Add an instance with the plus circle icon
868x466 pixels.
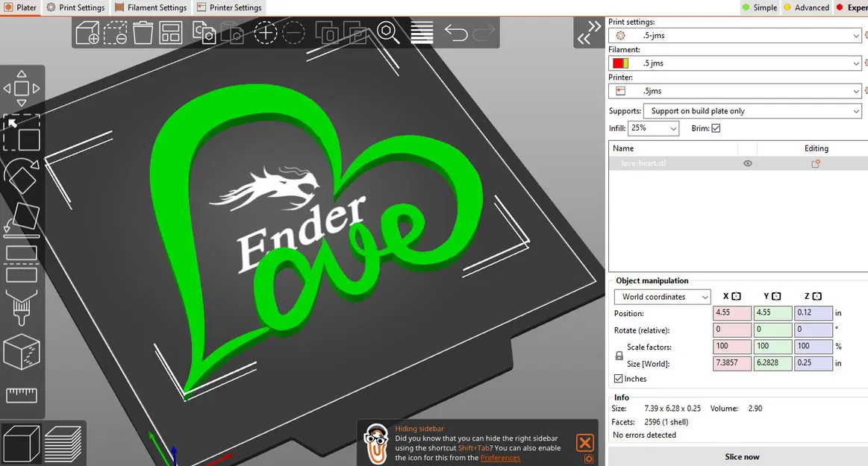[265, 33]
